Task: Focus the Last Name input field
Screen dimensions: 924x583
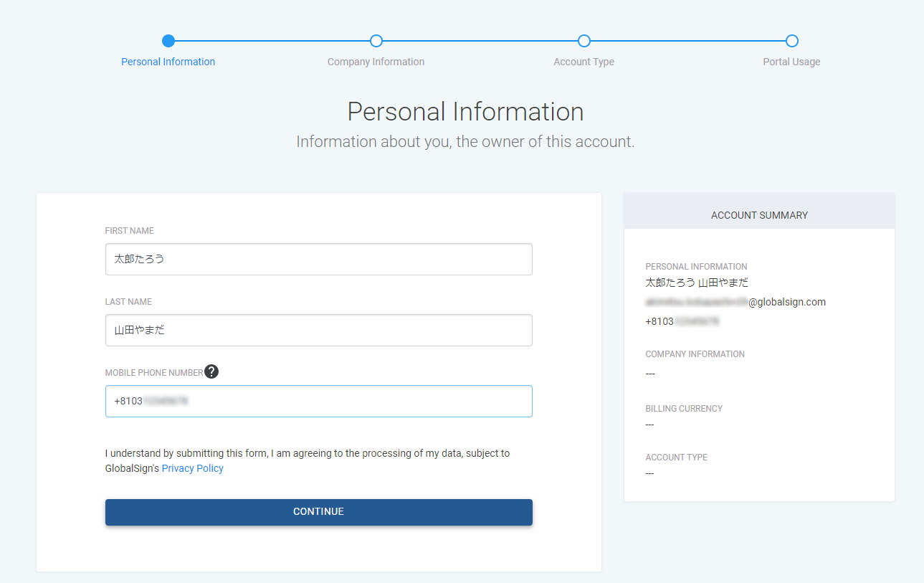Action: pos(318,330)
